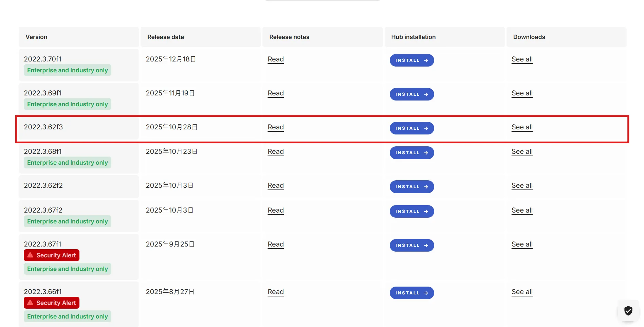Install version 2022.3.62f2 through Hub
The width and height of the screenshot is (644, 327).
[411, 187]
